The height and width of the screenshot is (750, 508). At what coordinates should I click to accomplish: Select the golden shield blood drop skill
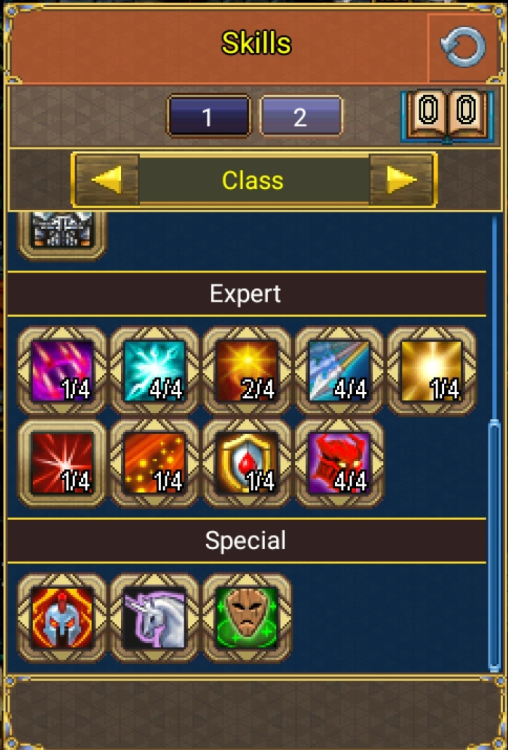247,463
